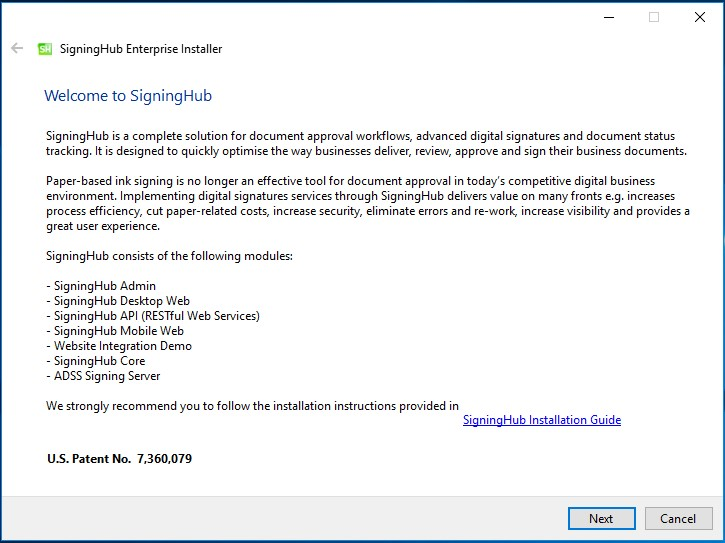Screen dimensions: 725x543
Task: Click the SigningHub Mobile Web entry
Action: click(x=115, y=331)
